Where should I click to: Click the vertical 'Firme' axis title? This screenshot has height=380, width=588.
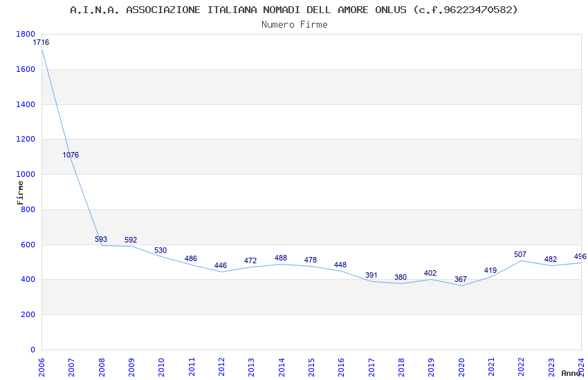pos(20,192)
